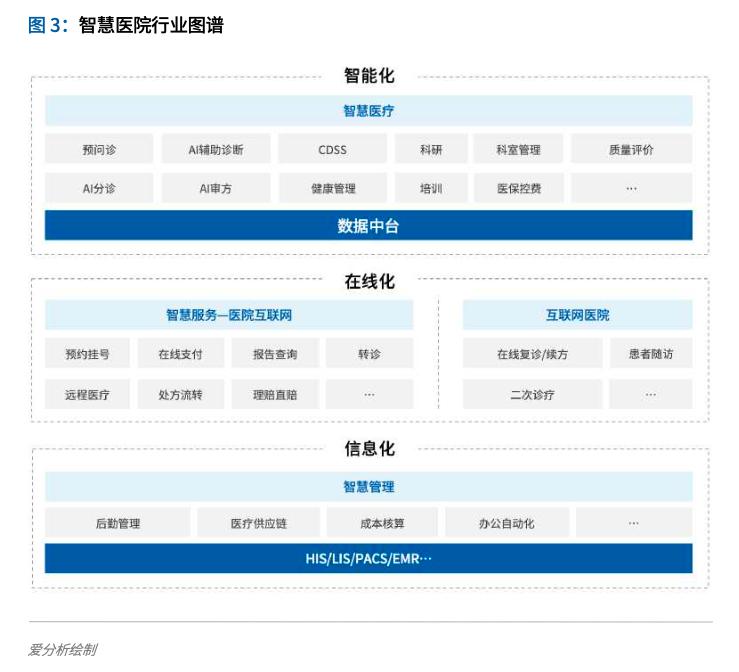The height and width of the screenshot is (672, 739).
Task: Select the 科室管理 box
Action: tap(518, 149)
